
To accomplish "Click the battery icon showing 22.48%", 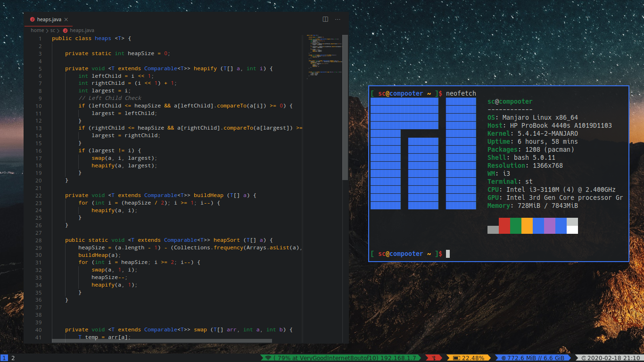I will 456,358.
